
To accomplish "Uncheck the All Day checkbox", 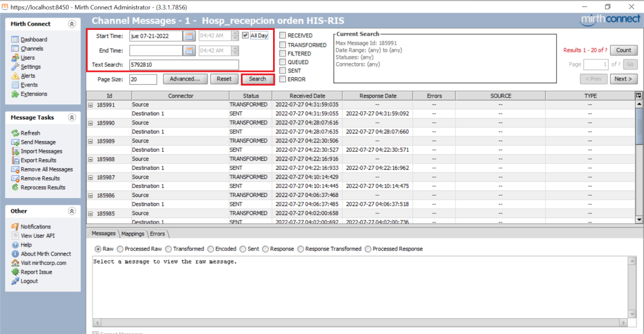I will (x=246, y=35).
